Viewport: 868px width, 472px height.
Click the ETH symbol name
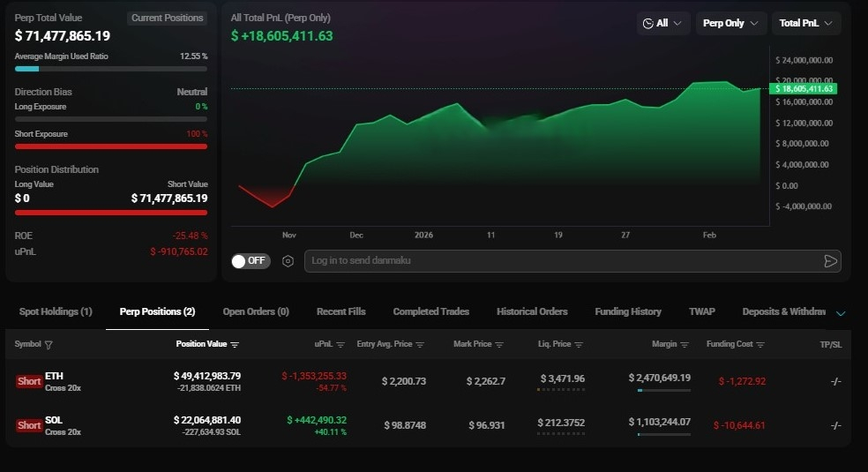pyautogui.click(x=55, y=376)
